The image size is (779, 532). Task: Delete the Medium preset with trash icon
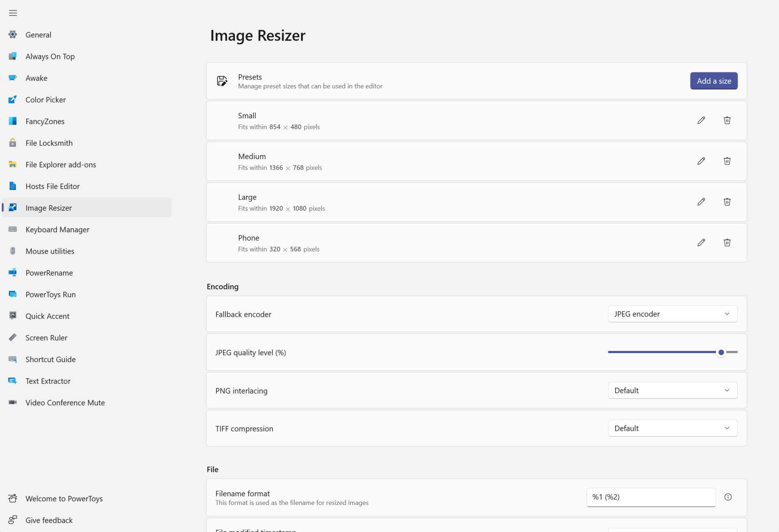[727, 161]
